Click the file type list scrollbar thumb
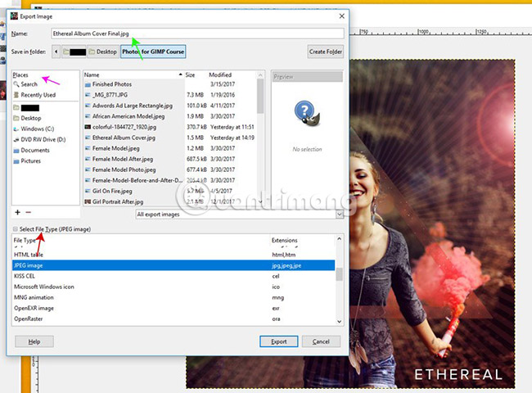 pyautogui.click(x=340, y=274)
